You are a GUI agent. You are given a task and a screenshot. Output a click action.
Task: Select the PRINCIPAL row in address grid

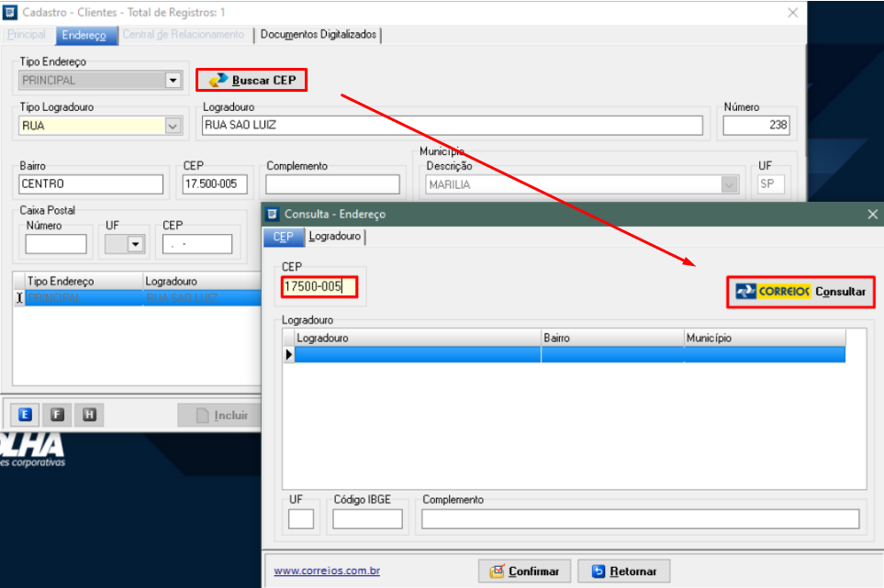[x=83, y=298]
